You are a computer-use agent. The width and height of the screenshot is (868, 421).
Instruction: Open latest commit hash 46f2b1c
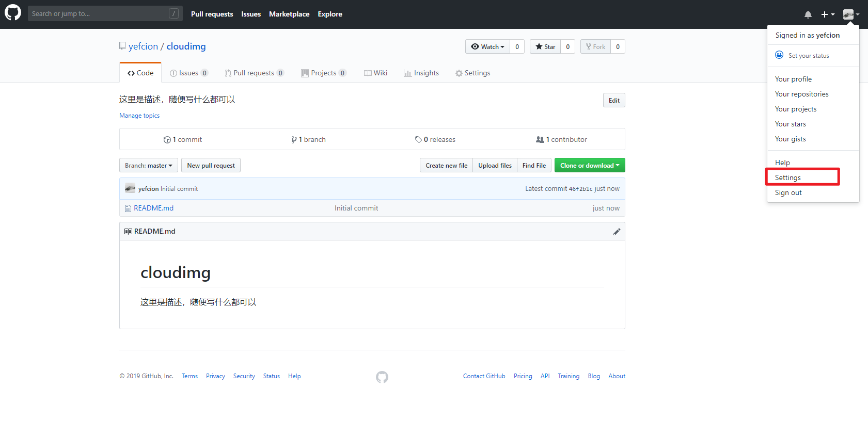(x=581, y=189)
